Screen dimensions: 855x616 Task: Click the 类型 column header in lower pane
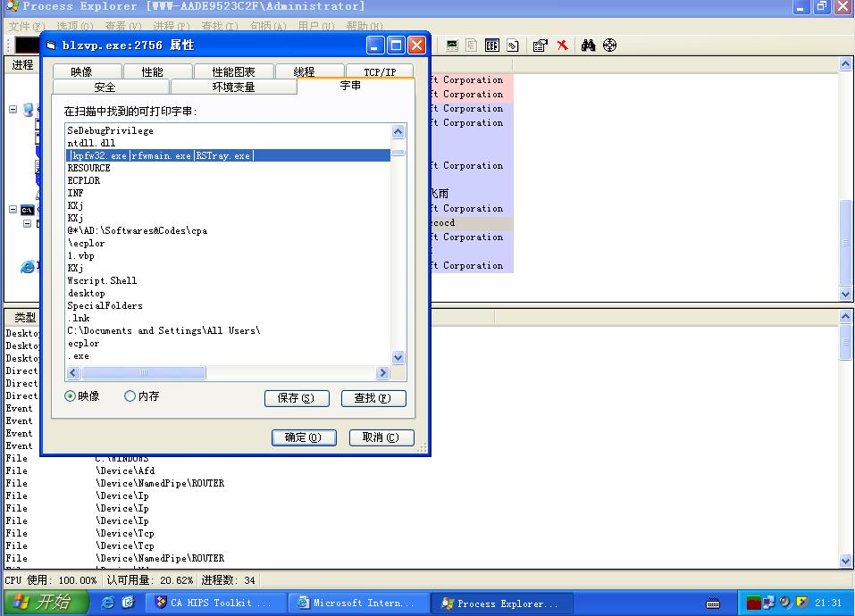pyautogui.click(x=25, y=317)
